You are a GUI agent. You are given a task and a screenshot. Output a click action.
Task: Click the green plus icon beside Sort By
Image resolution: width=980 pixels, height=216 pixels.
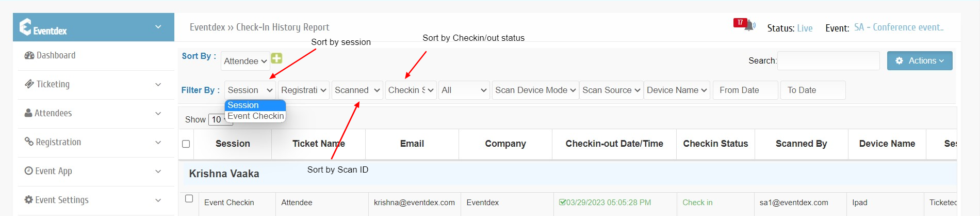(277, 58)
